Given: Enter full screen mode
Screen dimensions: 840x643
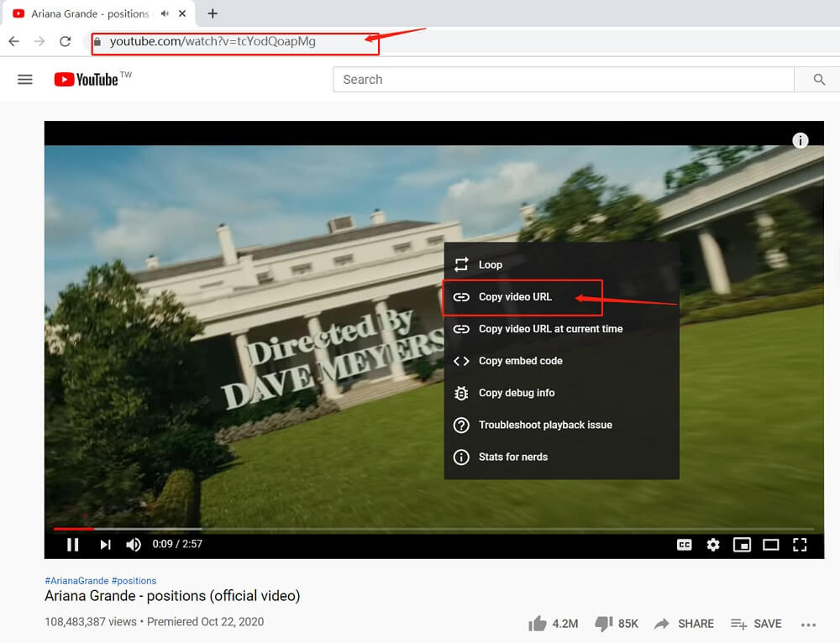Looking at the screenshot, I should (800, 545).
